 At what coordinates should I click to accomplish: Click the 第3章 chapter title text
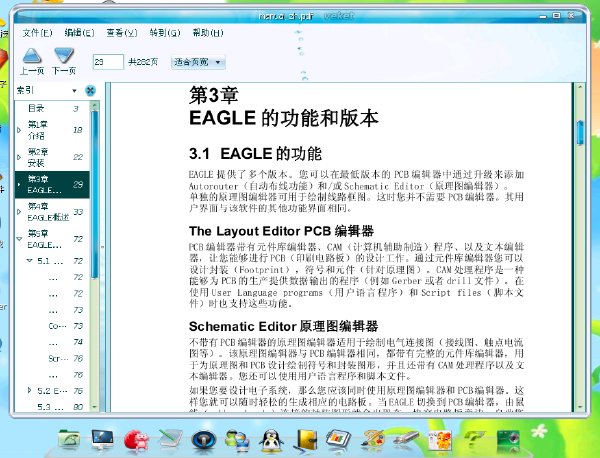pyautogui.click(x=214, y=95)
